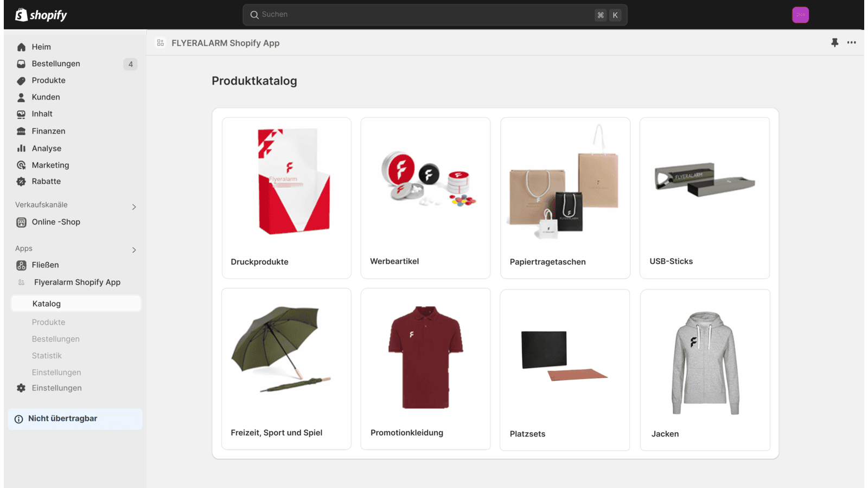Click the Bestellungen inbox icon
The width and height of the screenshot is (868, 488).
(x=21, y=64)
